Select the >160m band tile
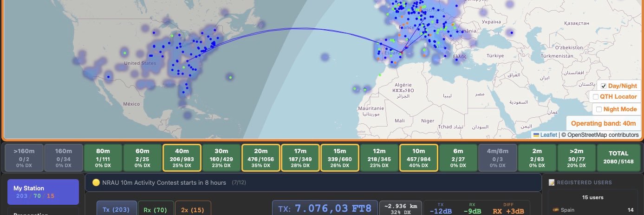 [23, 158]
